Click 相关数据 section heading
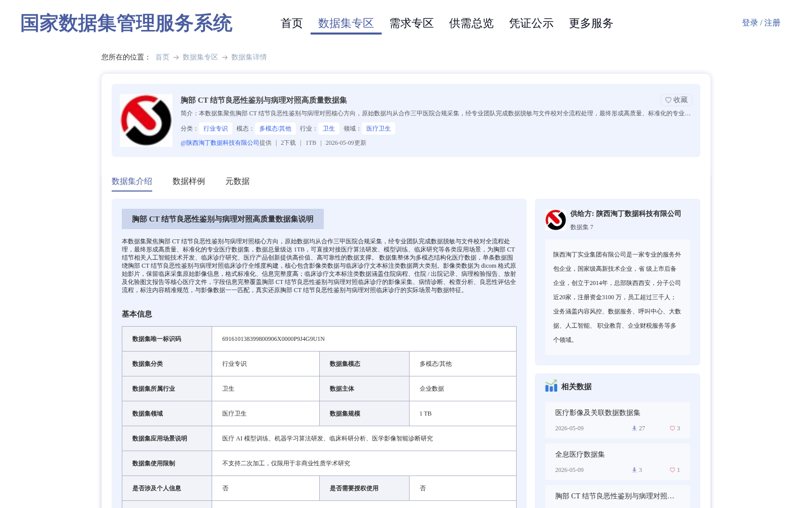This screenshot has width=812, height=508. coord(577,387)
